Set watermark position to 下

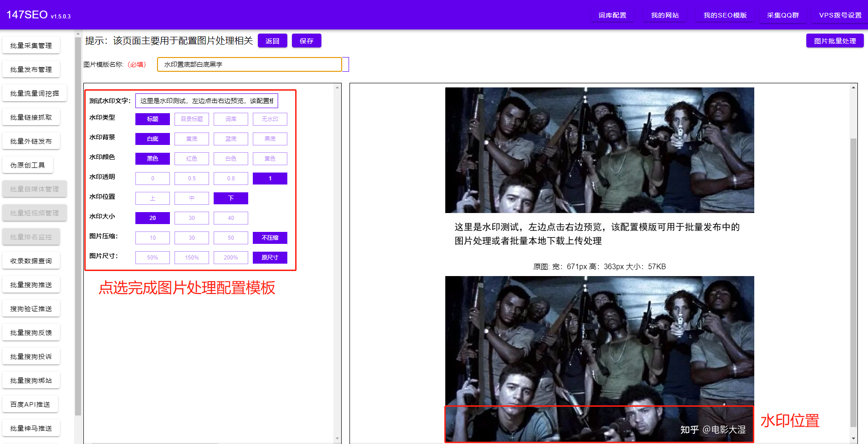click(x=231, y=198)
